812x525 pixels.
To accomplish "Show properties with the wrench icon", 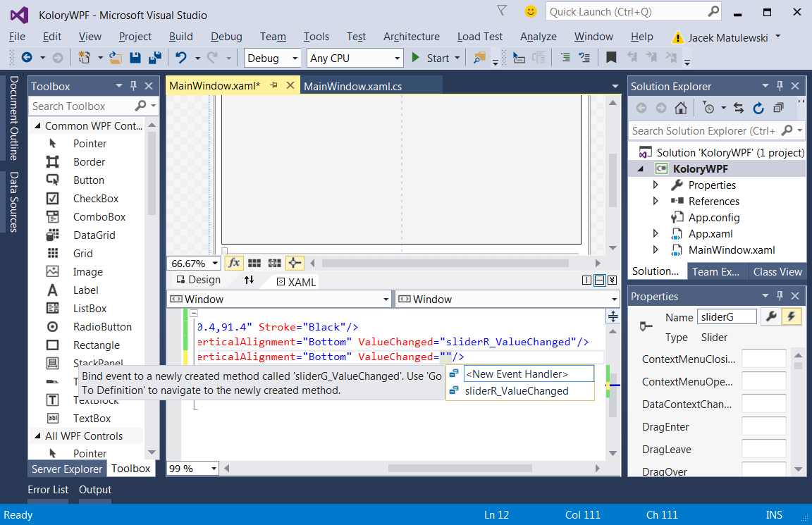I will [771, 316].
